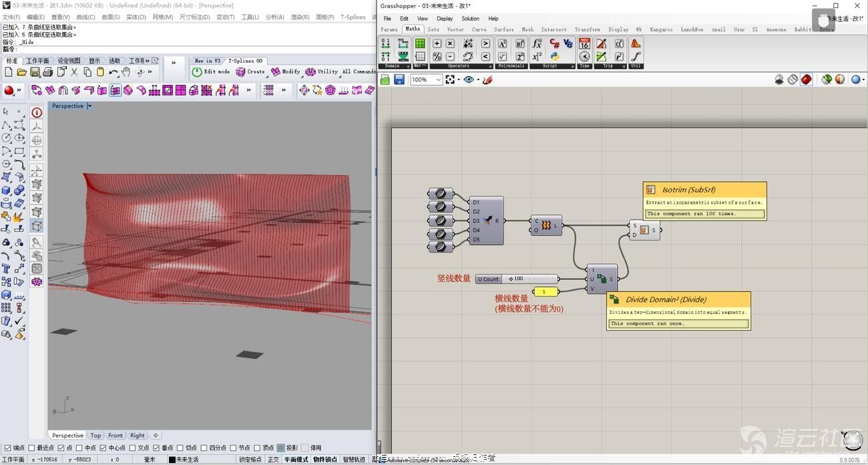Expand the preview eye options arrow
This screenshot has height=465, width=868.
[478, 80]
